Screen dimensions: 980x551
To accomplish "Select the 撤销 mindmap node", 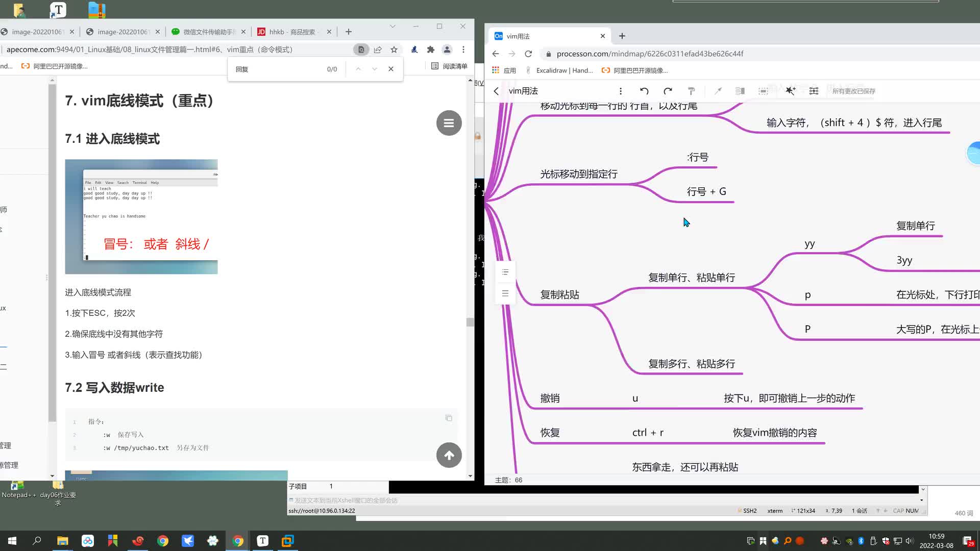I will tap(550, 398).
